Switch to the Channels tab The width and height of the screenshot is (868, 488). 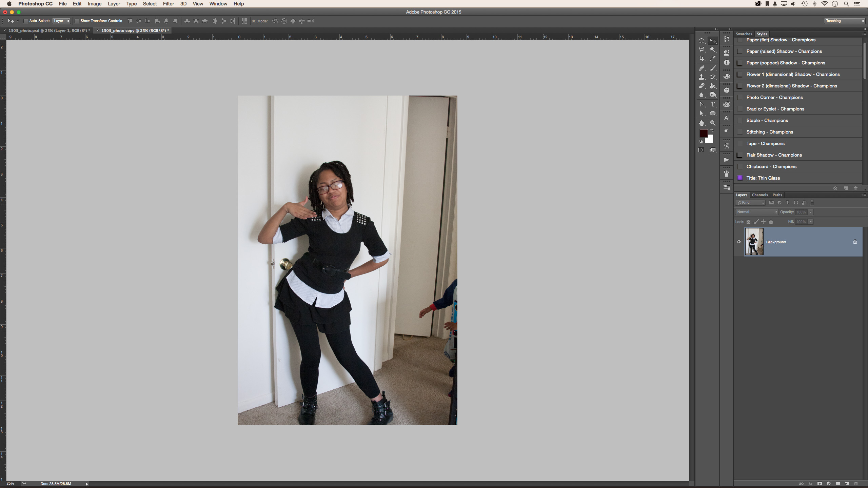[x=759, y=195]
